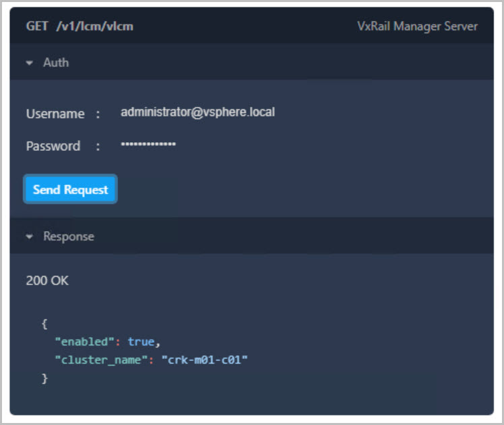Click the Username label
Image resolution: width=504 pixels, height=425 pixels.
pos(55,114)
